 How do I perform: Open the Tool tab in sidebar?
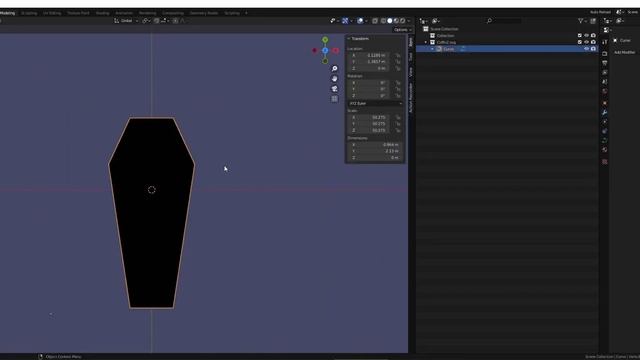411,57
